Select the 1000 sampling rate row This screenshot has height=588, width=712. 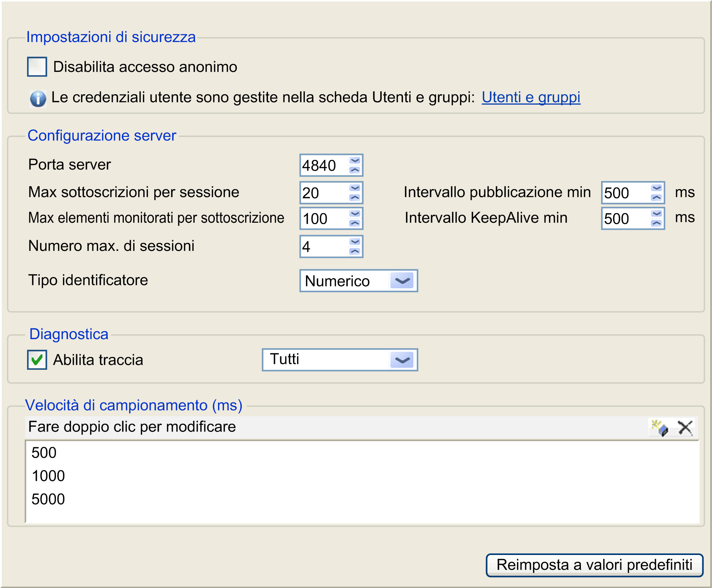tap(48, 476)
